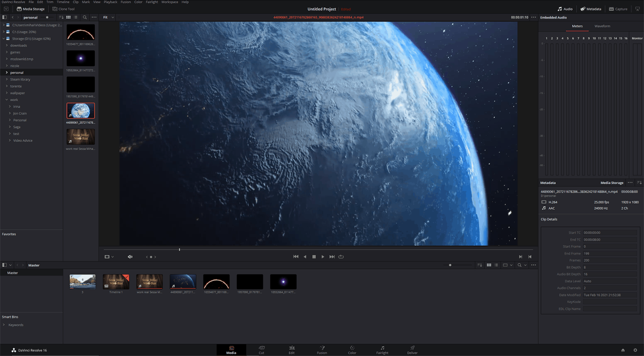Go to the Deliver page
The height and width of the screenshot is (356, 644).
tap(412, 350)
